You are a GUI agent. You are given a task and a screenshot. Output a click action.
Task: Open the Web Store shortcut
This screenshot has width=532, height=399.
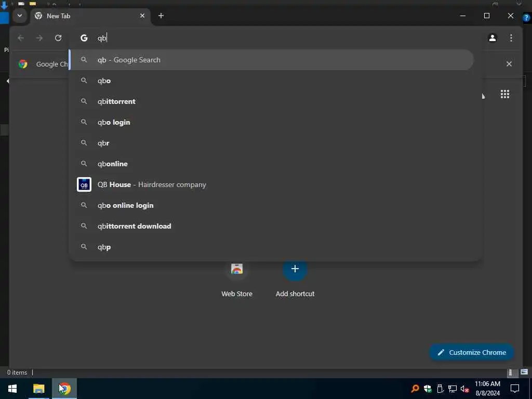point(237,279)
